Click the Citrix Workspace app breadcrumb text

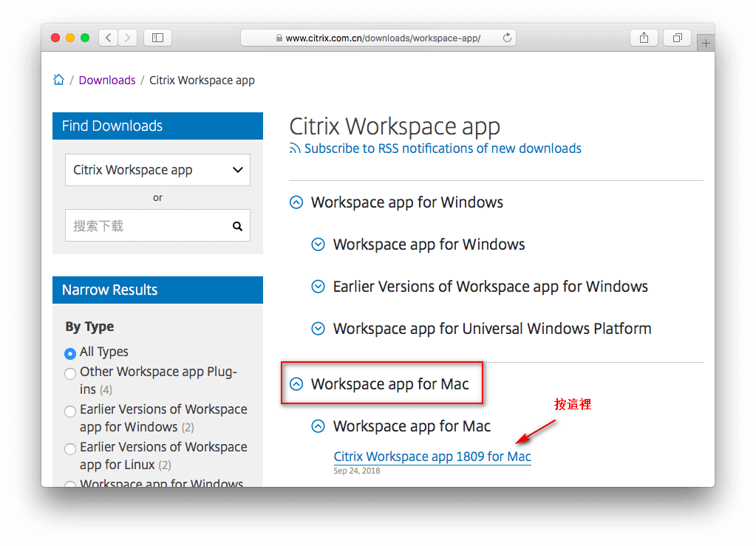(x=202, y=80)
